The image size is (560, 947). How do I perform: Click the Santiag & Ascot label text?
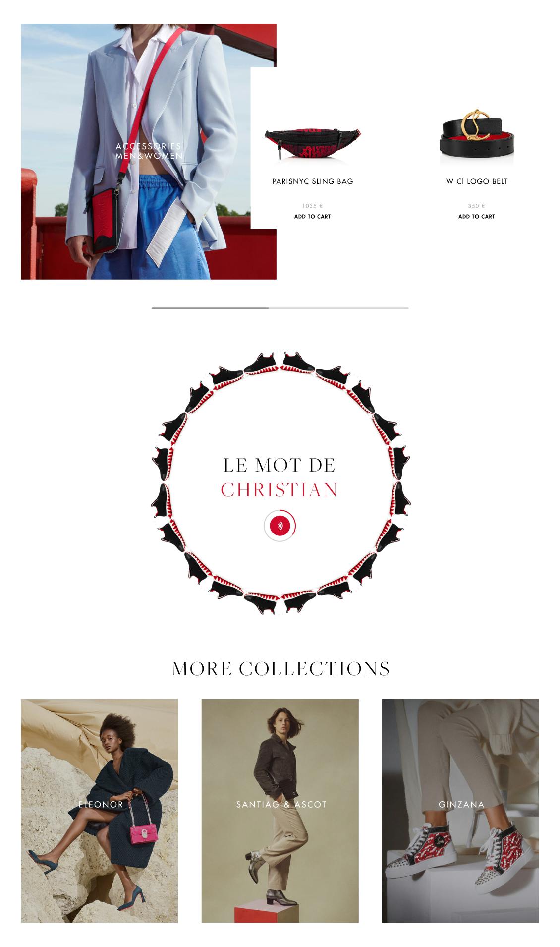tap(281, 805)
